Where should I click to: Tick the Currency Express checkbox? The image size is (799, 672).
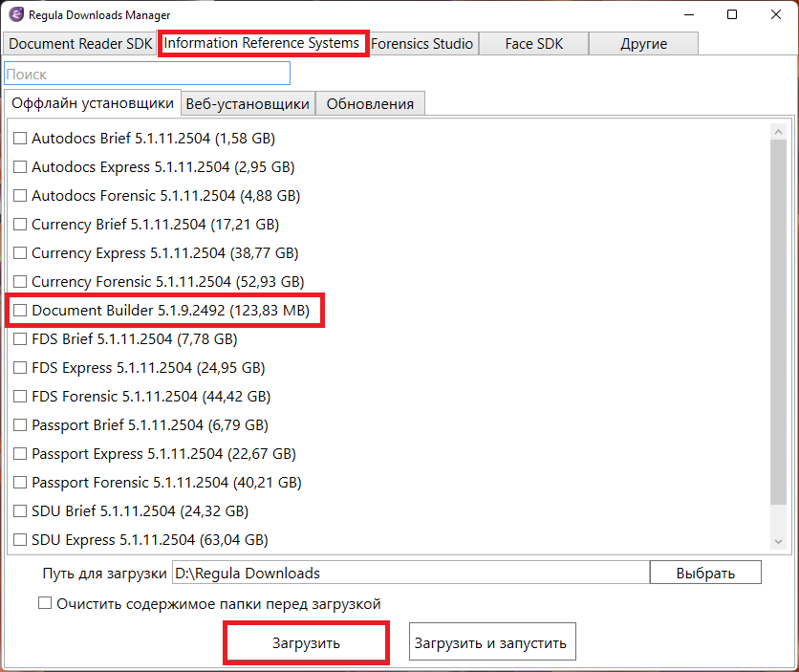coord(20,252)
